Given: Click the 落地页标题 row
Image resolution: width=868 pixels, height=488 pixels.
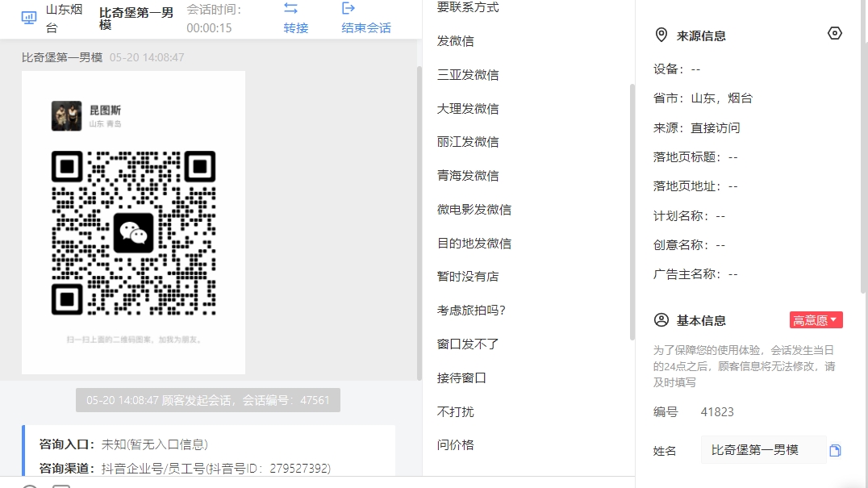Looking at the screenshot, I should 695,157.
